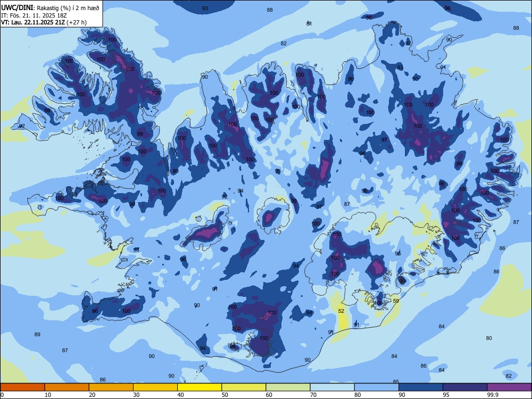
Task: Click the "99.9" tick label on the legend
Action: point(493,395)
